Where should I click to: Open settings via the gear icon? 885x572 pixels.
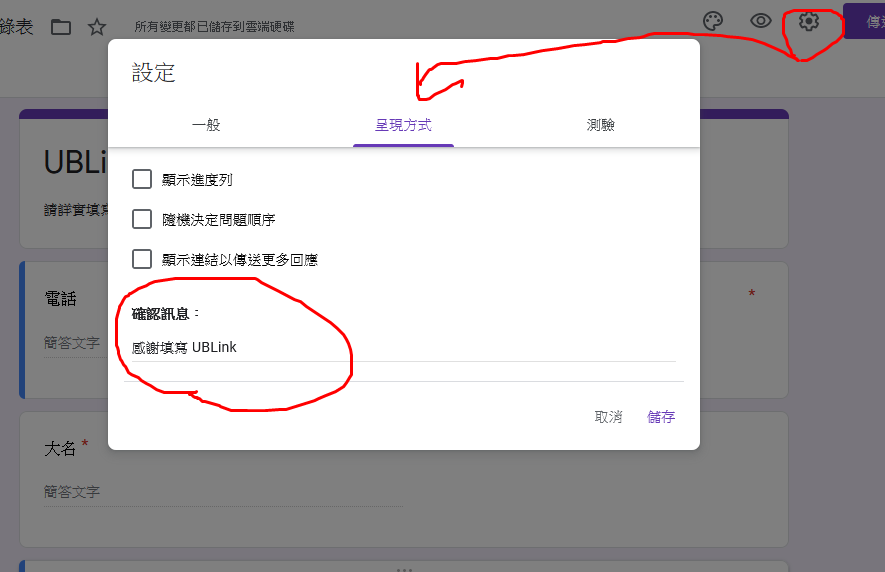809,21
